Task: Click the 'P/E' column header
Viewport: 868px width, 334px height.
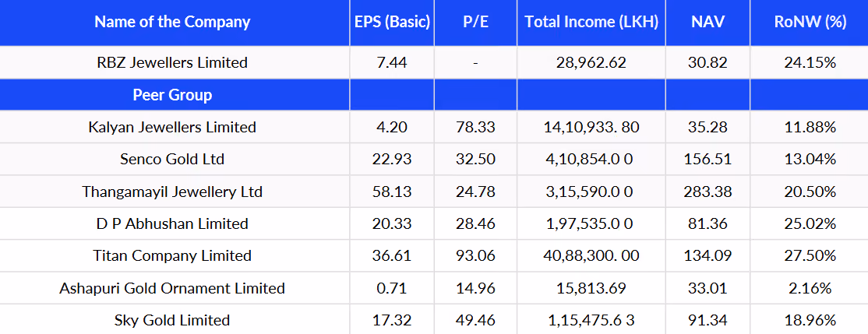Action: pyautogui.click(x=475, y=22)
